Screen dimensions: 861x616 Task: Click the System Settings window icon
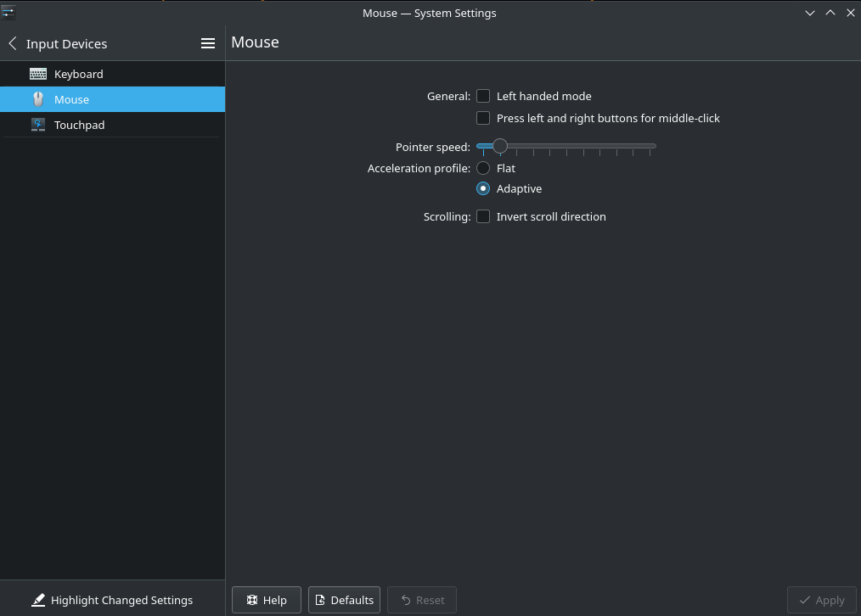pos(8,13)
